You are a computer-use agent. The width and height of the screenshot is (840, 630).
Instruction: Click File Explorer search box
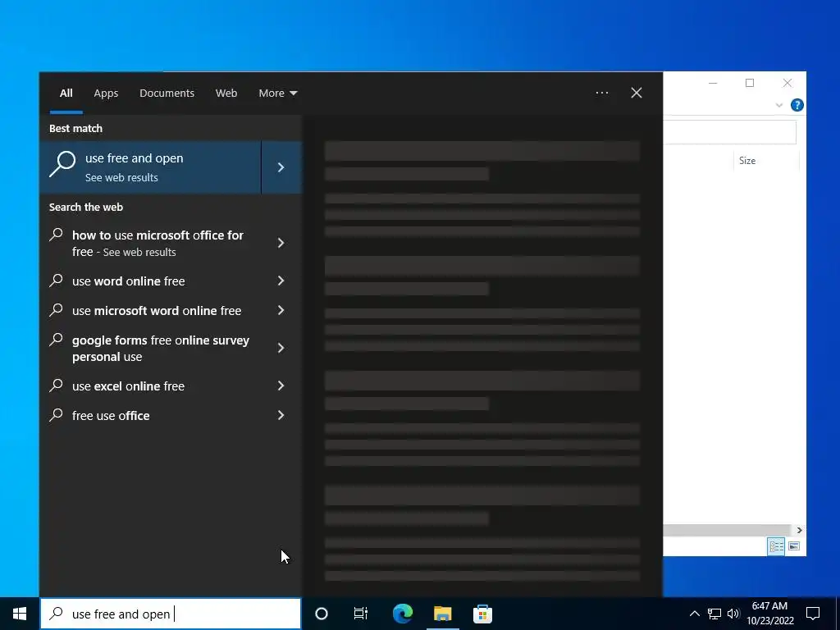pyautogui.click(x=729, y=132)
